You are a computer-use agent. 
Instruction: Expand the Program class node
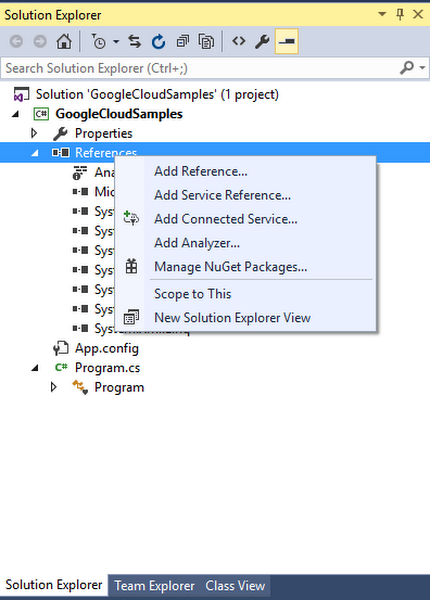54,387
